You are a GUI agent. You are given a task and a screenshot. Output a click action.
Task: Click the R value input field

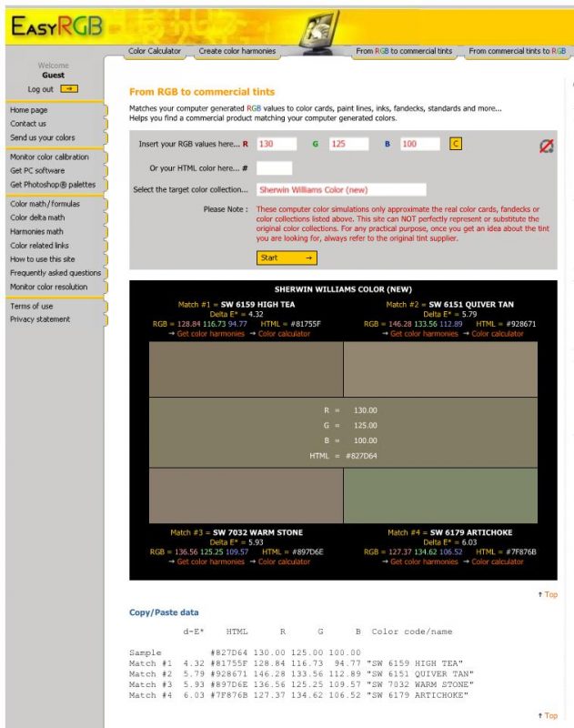pyautogui.click(x=277, y=144)
